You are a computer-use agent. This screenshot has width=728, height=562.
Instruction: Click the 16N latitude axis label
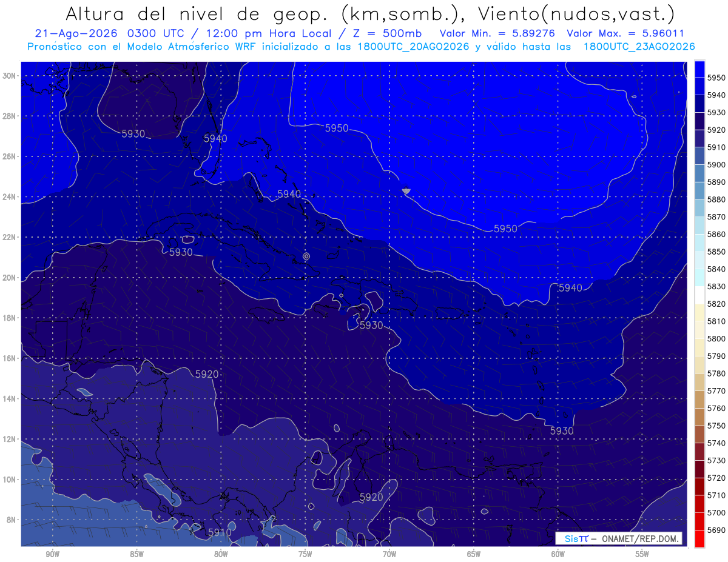pos(9,358)
